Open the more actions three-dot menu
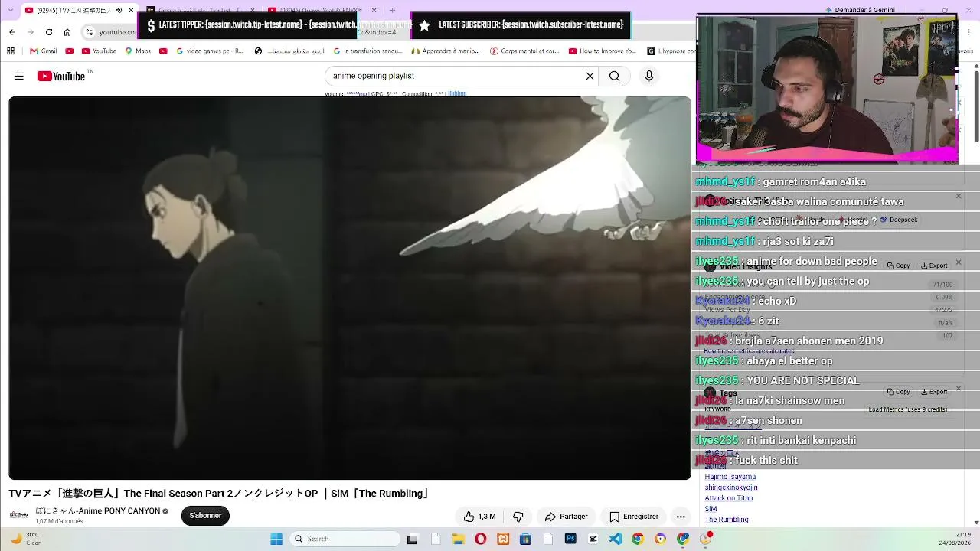980x551 pixels. pos(681,517)
